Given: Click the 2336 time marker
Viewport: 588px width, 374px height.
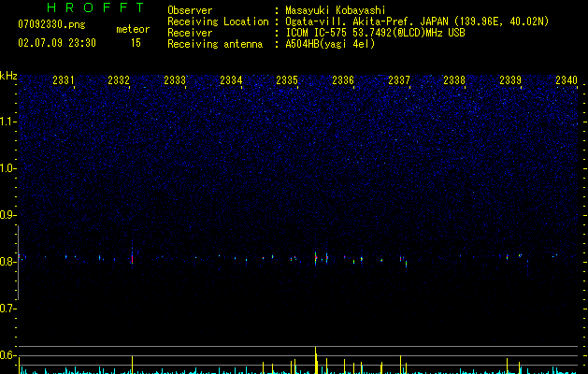Looking at the screenshot, I should (343, 80).
